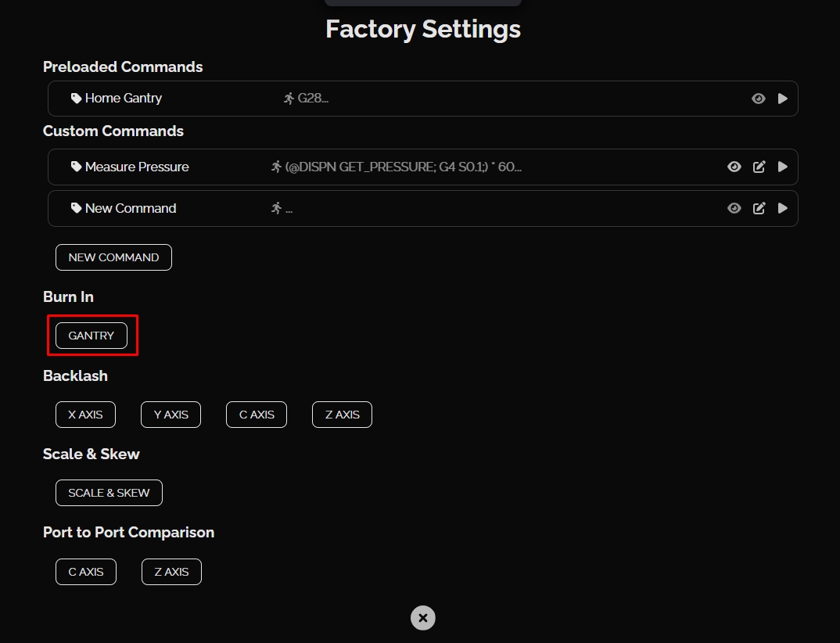Edit the Measure Pressure command
840x643 pixels.
(759, 167)
